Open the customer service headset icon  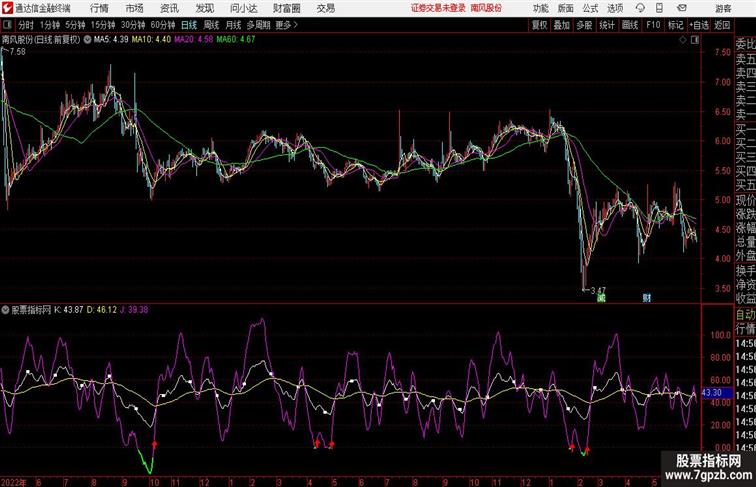pyautogui.click(x=640, y=8)
